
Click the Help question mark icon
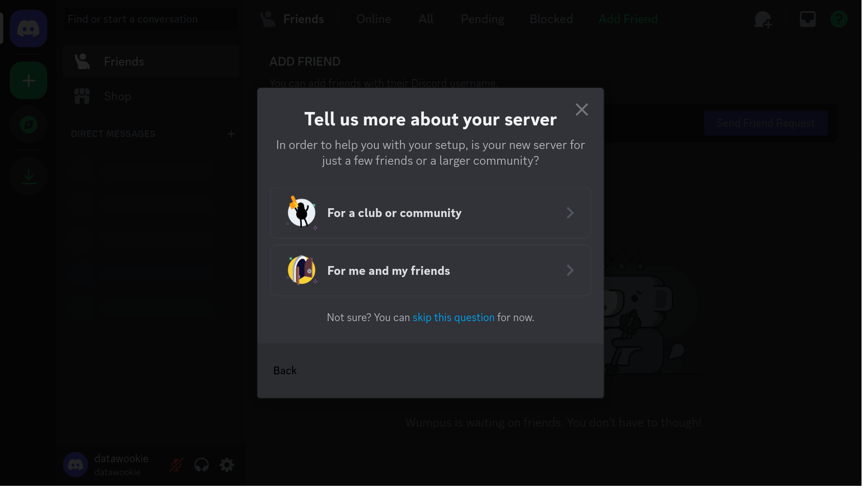(838, 19)
